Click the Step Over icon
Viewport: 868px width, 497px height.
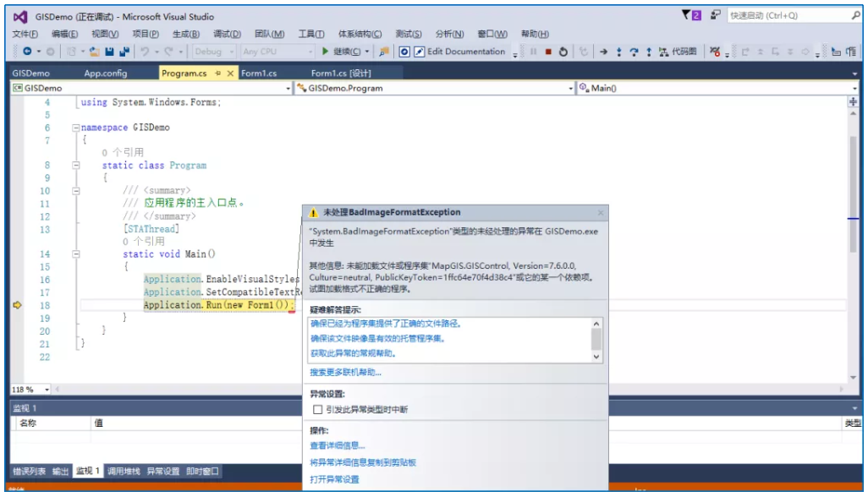tap(634, 52)
